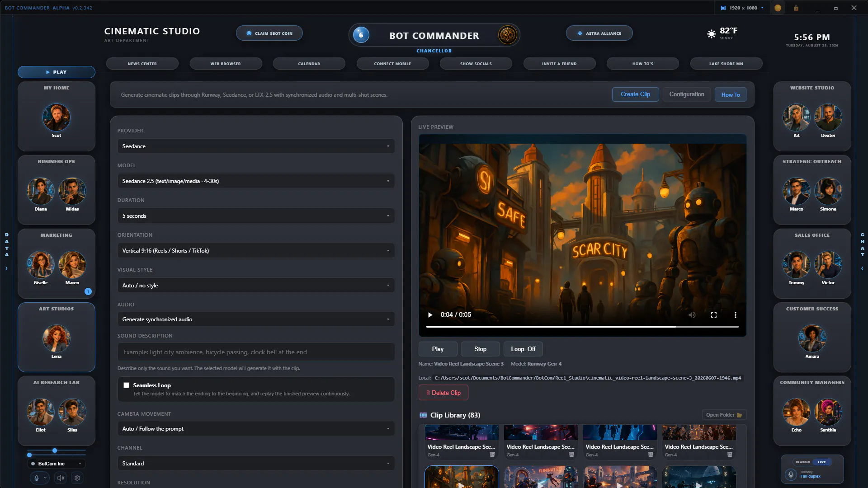Open the 1920 x 1080 resolution dropdown

tap(742, 8)
